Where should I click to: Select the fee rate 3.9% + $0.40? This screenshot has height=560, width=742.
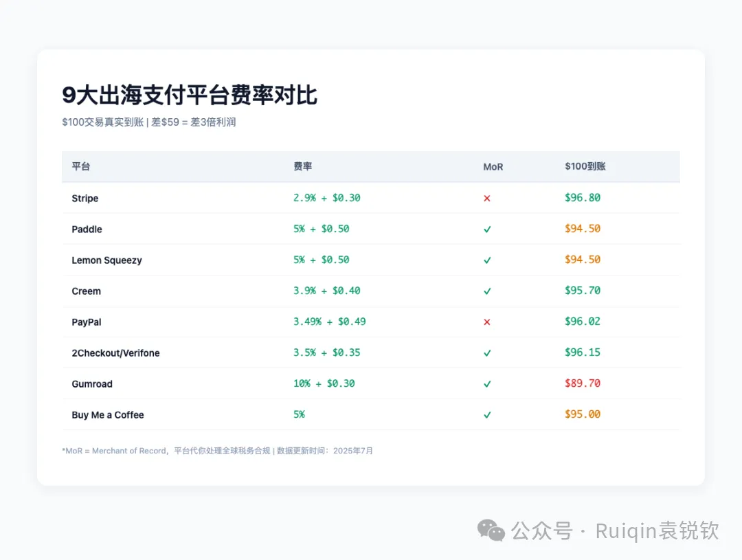click(x=327, y=291)
